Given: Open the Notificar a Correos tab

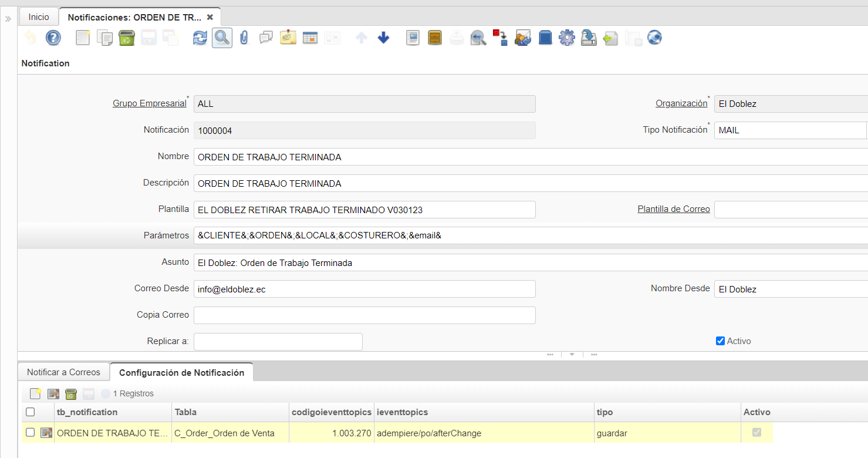Looking at the screenshot, I should pyautogui.click(x=63, y=372).
